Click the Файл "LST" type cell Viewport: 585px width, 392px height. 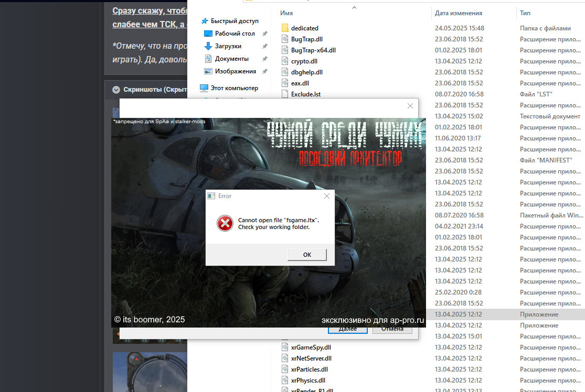[x=536, y=94]
